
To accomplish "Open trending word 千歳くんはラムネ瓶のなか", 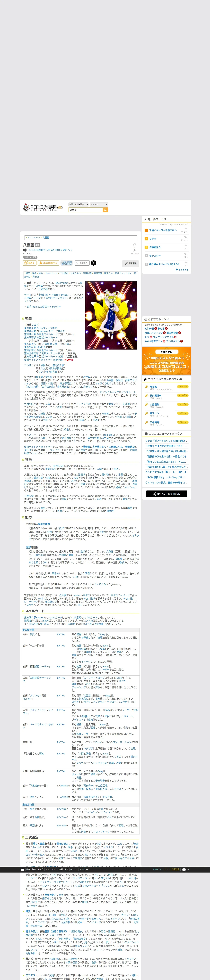I will 163,230.
